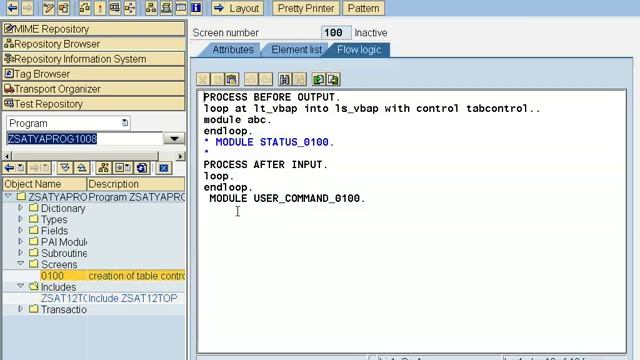Switch to the Element list tab
The width and height of the screenshot is (640, 360).
pos(296,50)
